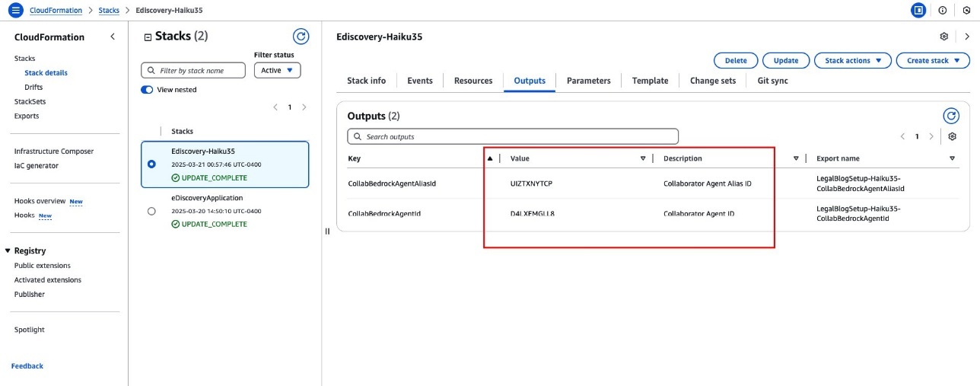Screen dimensions: 980x386
Task: Click the Delete button
Action: [x=736, y=60]
